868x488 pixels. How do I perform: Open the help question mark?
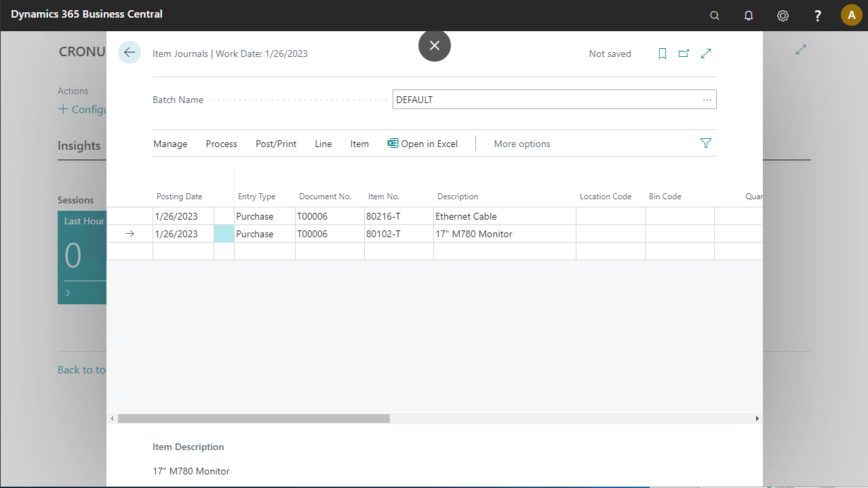[818, 15]
